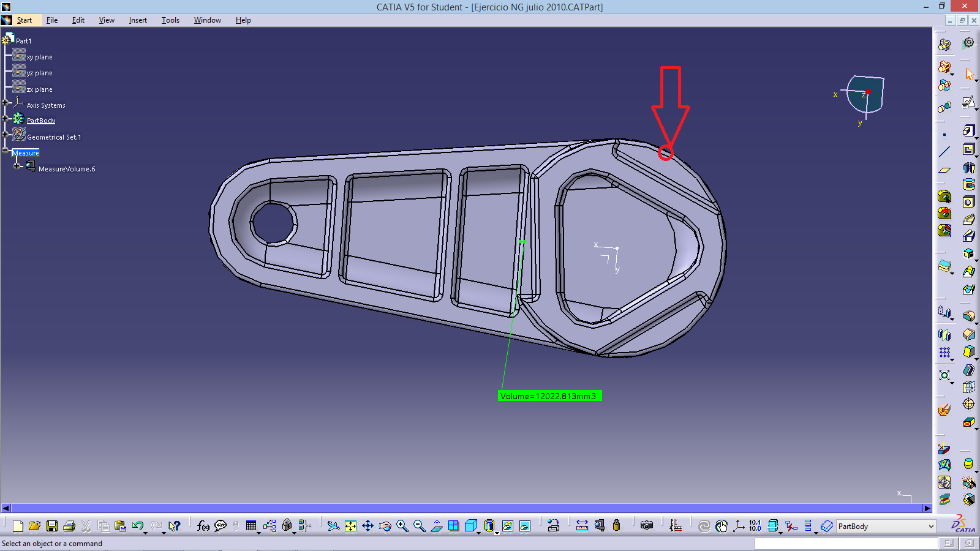Collapse the Measure node

[x=5, y=150]
